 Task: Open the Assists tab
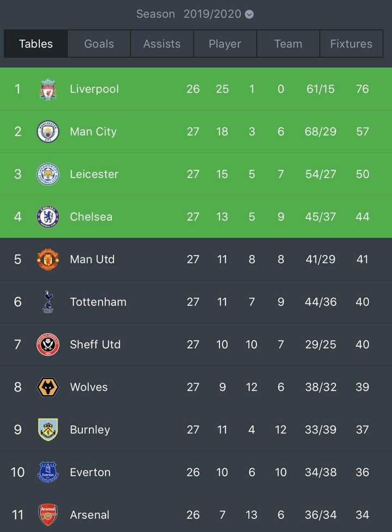click(x=162, y=44)
